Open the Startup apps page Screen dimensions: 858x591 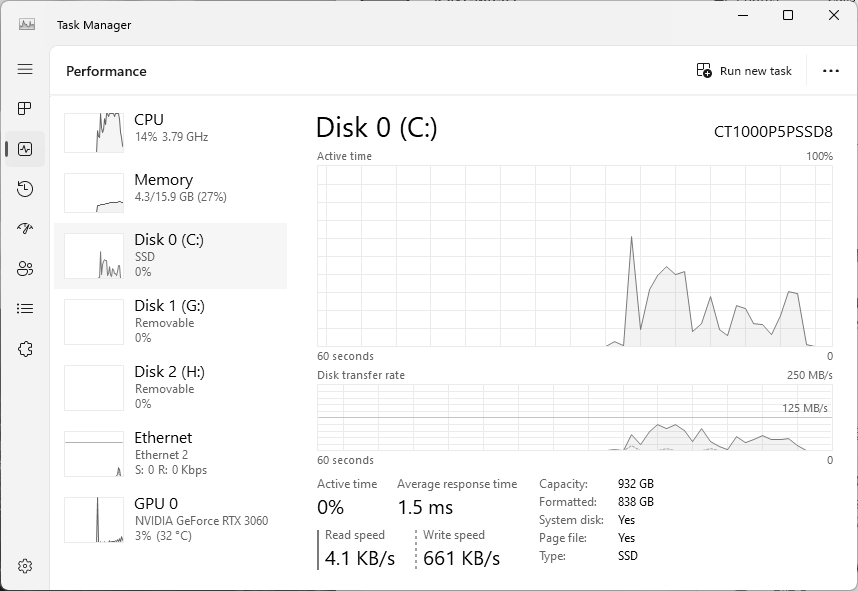click(x=25, y=229)
